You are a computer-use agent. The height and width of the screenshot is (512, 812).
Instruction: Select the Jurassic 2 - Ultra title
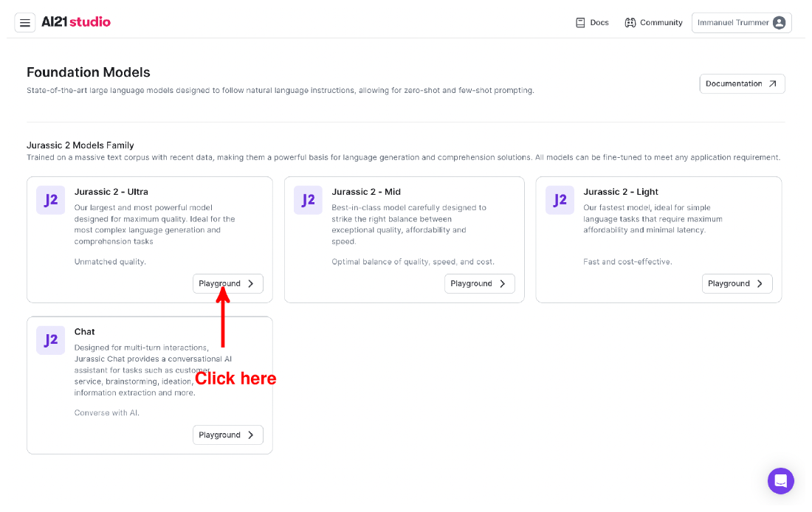point(111,192)
